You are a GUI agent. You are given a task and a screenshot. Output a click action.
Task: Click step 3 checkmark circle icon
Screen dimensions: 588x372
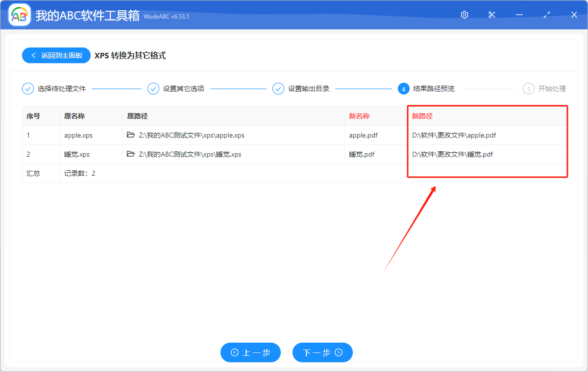coord(278,89)
